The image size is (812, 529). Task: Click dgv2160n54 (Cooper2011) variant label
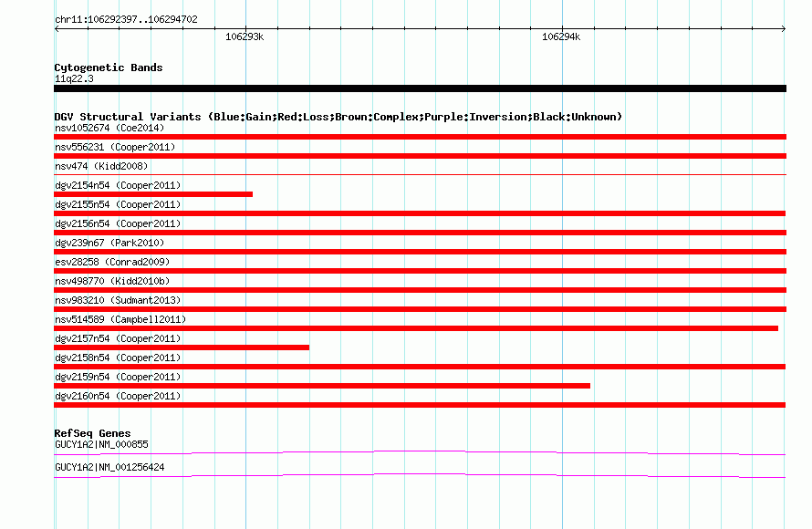118,396
